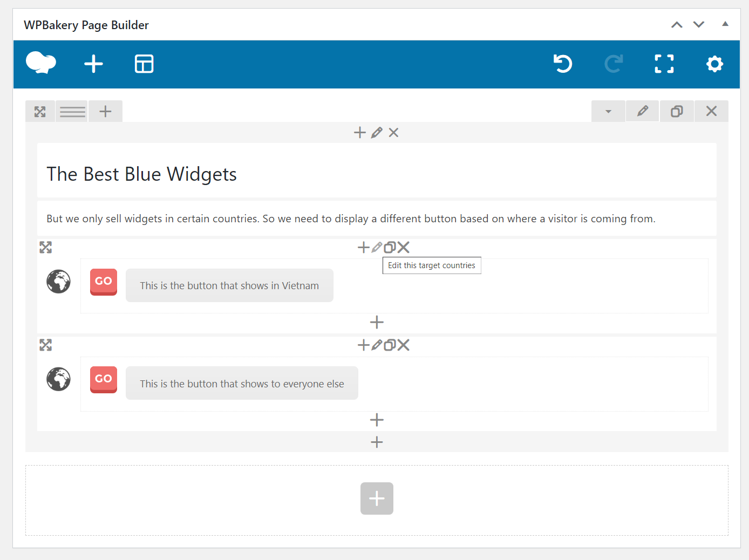Select paragraph about selling widgets in countries
Viewport: 749px width, 560px height.
(351, 218)
